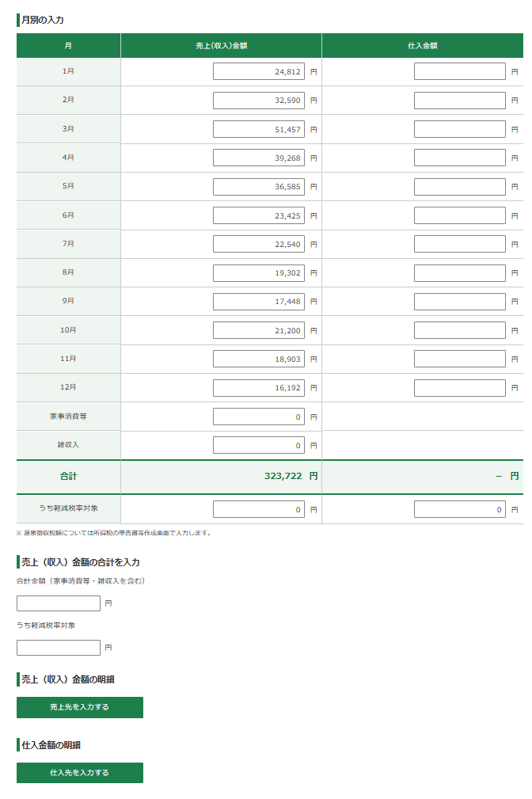
Task: Click the May sales amount input
Action: [x=258, y=187]
